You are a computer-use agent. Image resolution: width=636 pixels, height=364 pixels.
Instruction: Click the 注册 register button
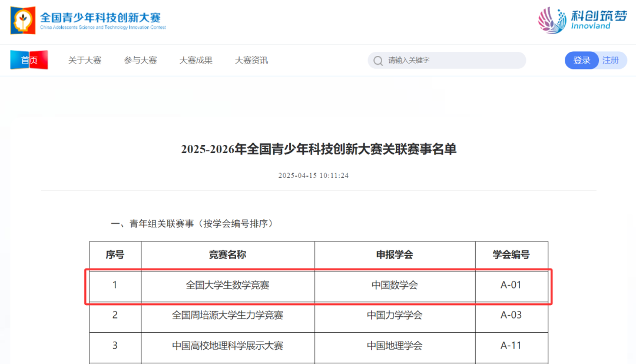pyautogui.click(x=611, y=61)
